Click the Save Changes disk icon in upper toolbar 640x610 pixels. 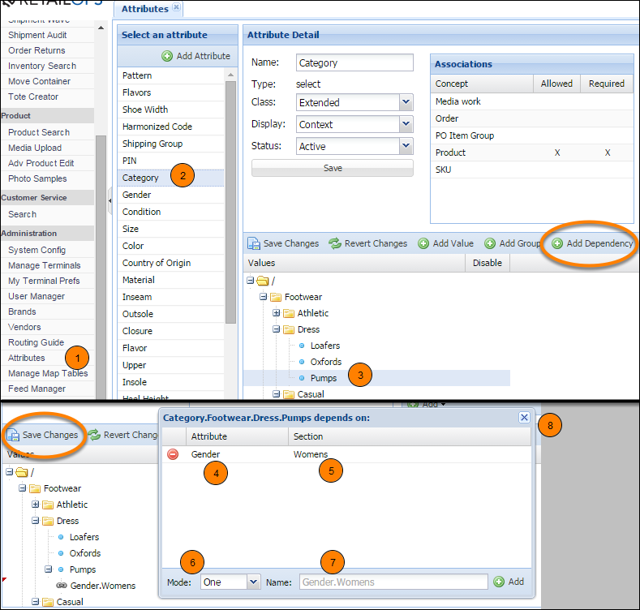(253, 244)
